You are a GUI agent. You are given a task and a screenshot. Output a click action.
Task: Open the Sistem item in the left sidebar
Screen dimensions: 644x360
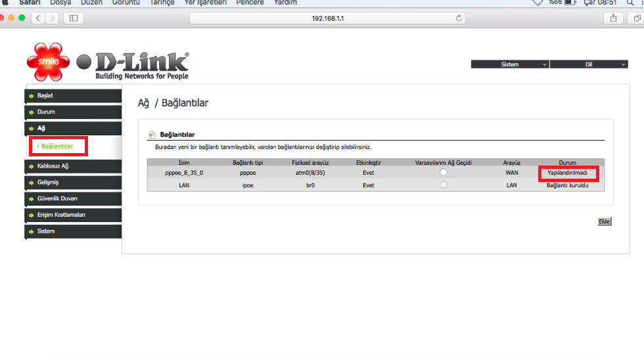[x=74, y=231]
